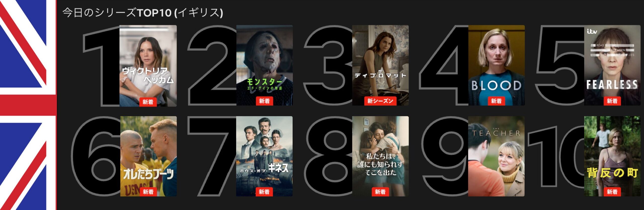Open the ハウス・オブ・ギネス poster

(264, 156)
